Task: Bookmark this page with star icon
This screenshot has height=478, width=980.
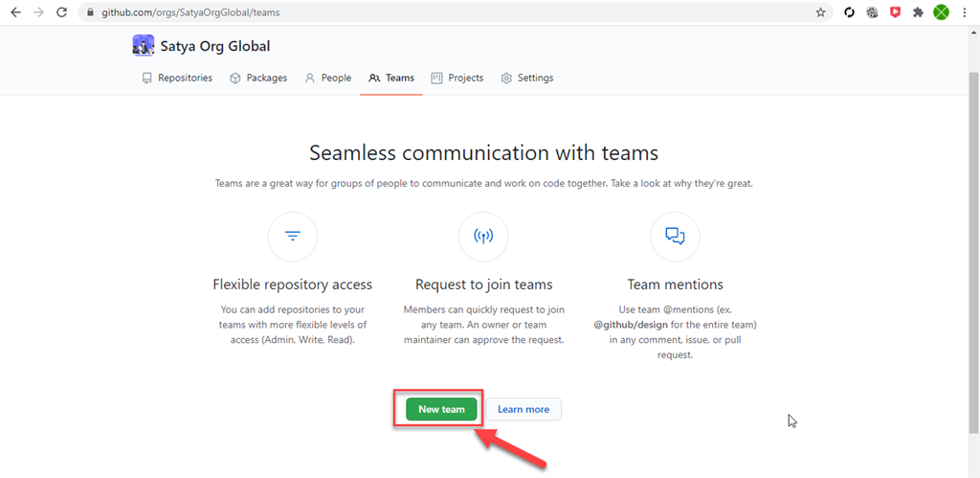Action: (820, 12)
